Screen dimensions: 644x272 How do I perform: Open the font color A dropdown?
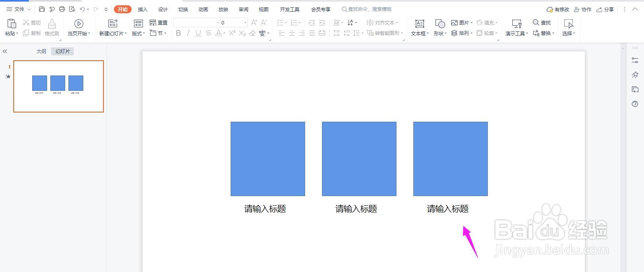click(224, 33)
